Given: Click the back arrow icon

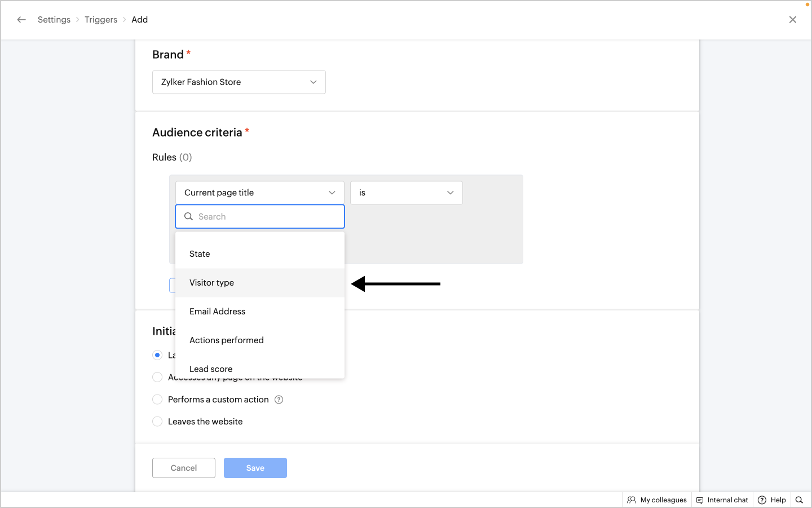Looking at the screenshot, I should pyautogui.click(x=21, y=20).
